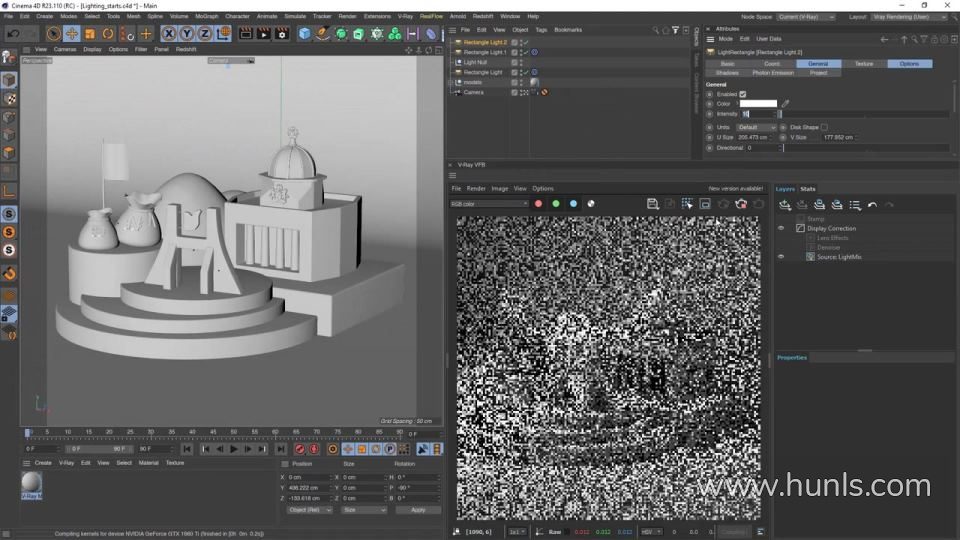Screen dimensions: 960x540
Task: Click the object manager search icon
Action: [656, 29]
